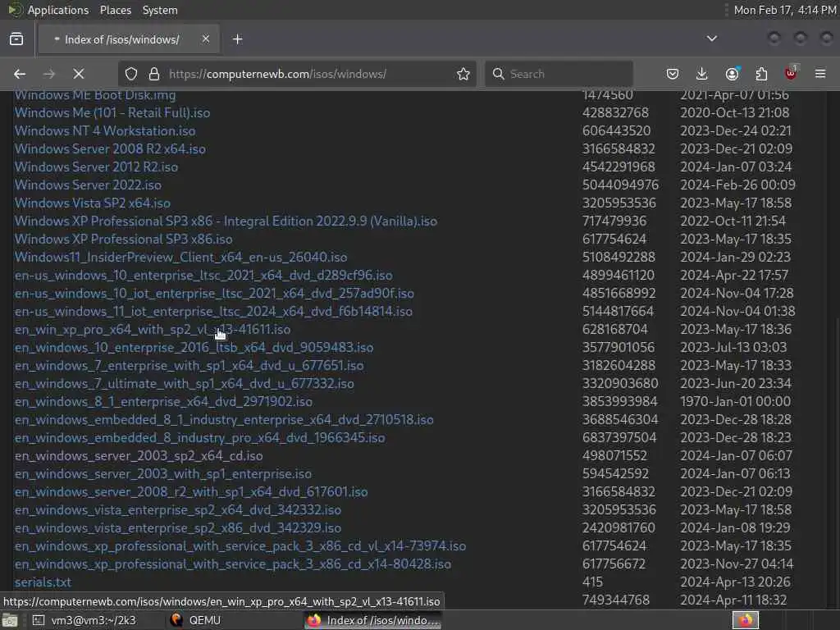Open en_windows_10_enterprise_2016_ltsb iso link
The image size is (840, 630).
pos(194,348)
